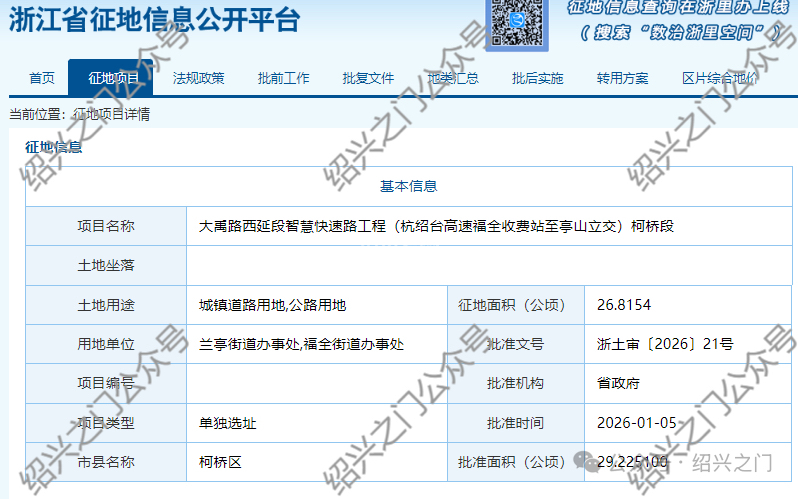Select the 征地项目 tab
798x499 pixels.
[113, 78]
